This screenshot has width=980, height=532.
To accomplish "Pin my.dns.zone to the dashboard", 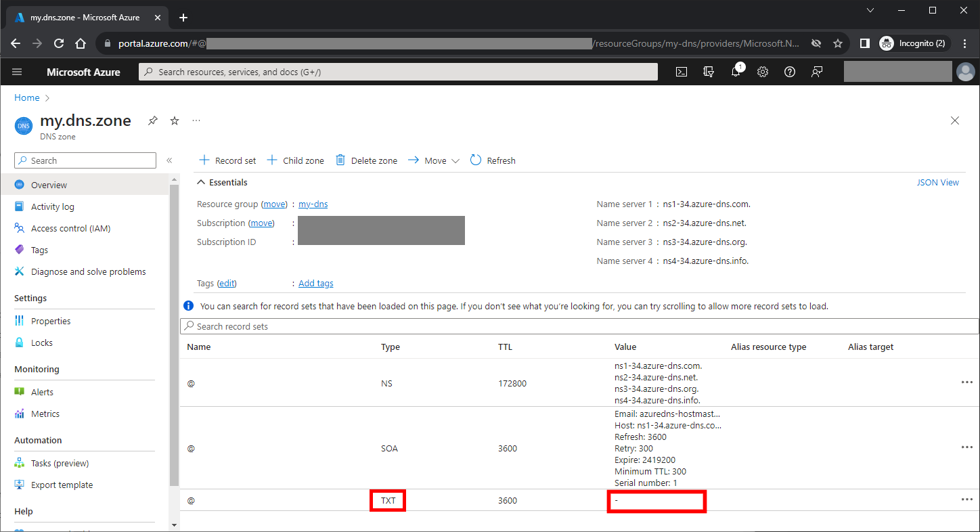I will [x=152, y=120].
